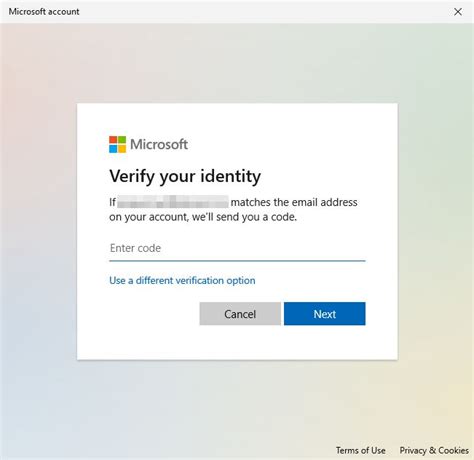Viewport: 474px width, 460px height.
Task: Click the Microsoft wordmark text
Action: click(159, 144)
